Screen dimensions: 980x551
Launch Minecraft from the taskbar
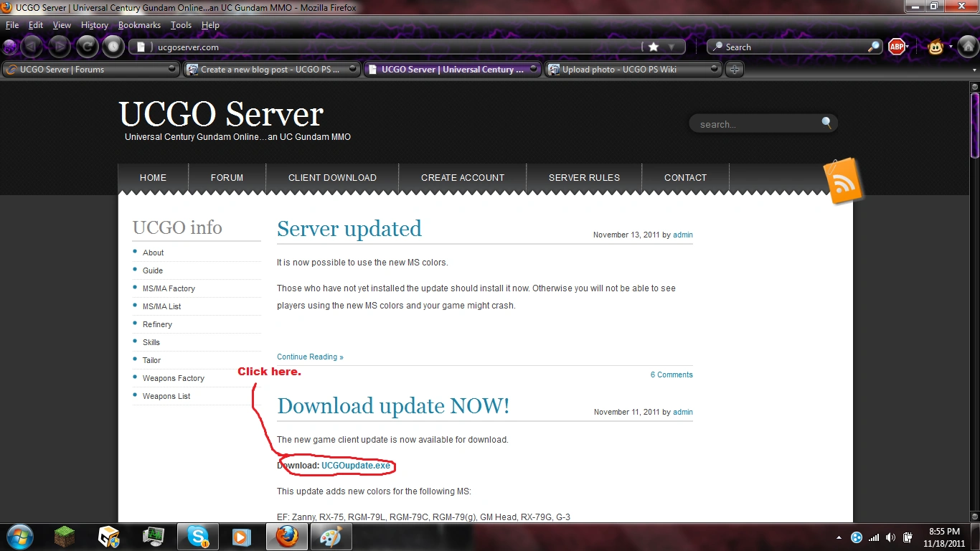coord(65,537)
